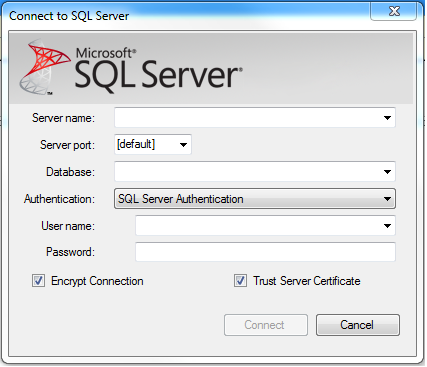Open the Server name dropdown arrow
The height and width of the screenshot is (367, 427).
[x=387, y=118]
